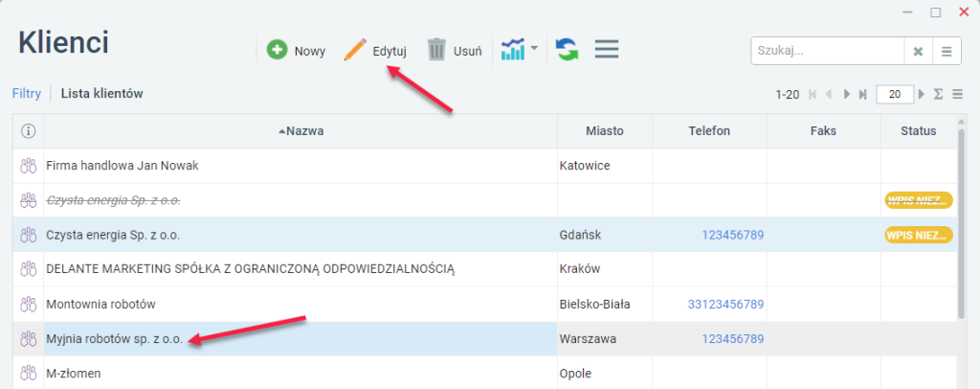Click Bielsko-Biała city cell
The height and width of the screenshot is (389, 980).
pyautogui.click(x=605, y=305)
